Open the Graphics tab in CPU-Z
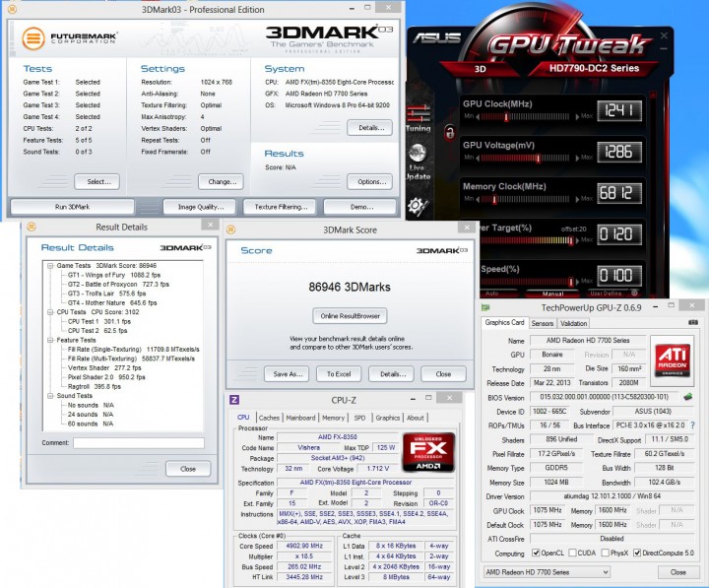This screenshot has width=709, height=588. point(388,418)
